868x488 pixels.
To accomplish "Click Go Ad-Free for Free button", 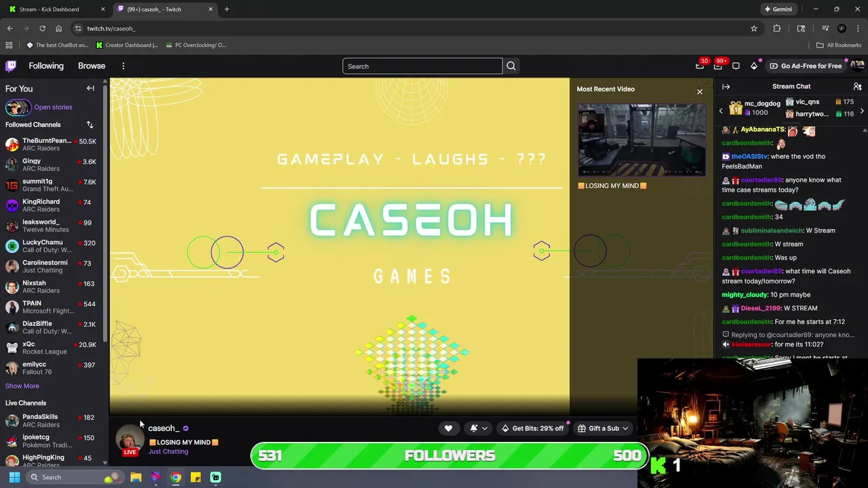I will pos(806,66).
